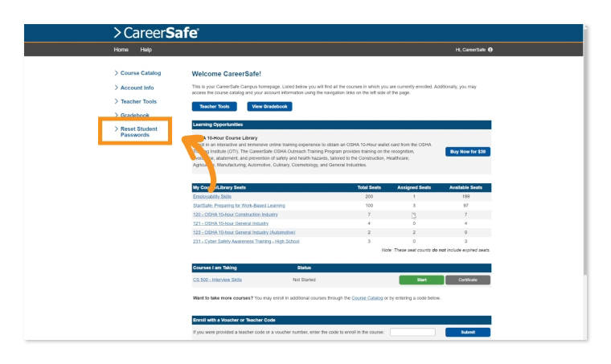
Task: Open StartSafe: Preparing for Work-Based Learning link
Action: 239,206
